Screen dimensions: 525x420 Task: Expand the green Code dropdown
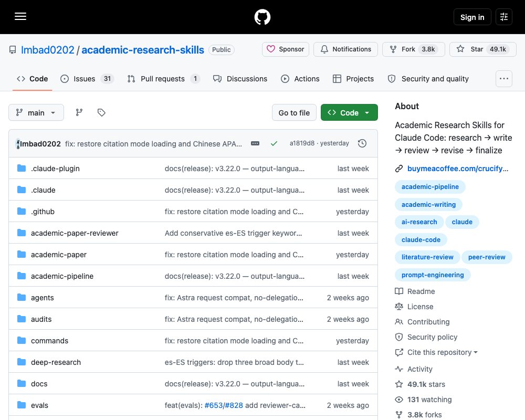pyautogui.click(x=349, y=112)
